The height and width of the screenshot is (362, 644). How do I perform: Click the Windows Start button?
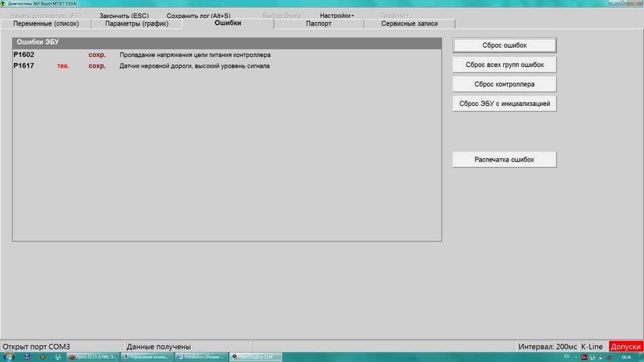click(7, 357)
